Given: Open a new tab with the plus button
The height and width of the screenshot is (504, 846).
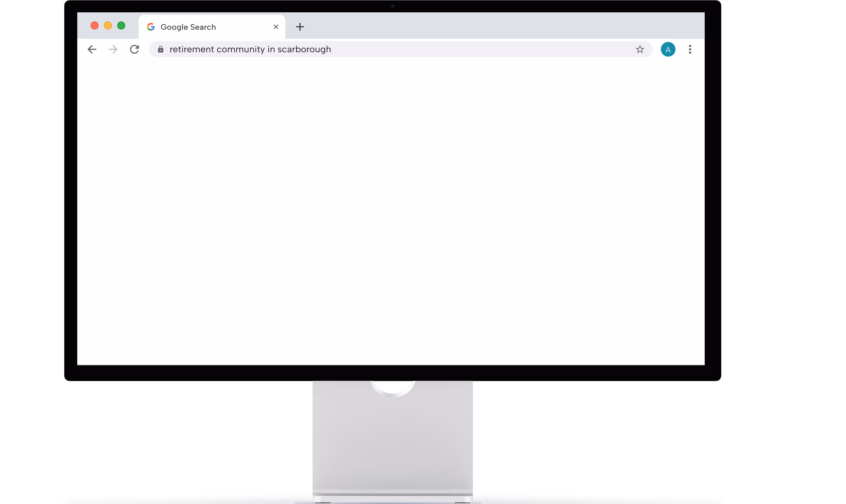Looking at the screenshot, I should [300, 27].
